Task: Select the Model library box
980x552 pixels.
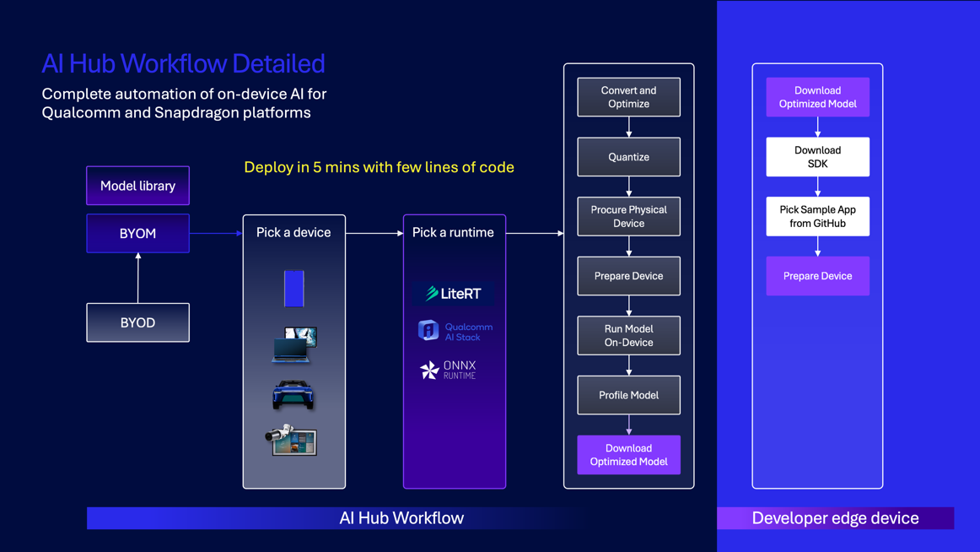Action: [x=137, y=185]
